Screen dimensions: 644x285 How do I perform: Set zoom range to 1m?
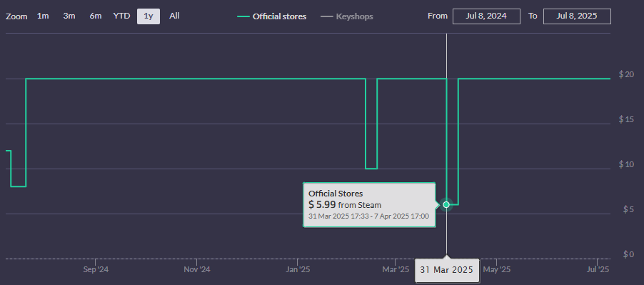[x=43, y=16]
